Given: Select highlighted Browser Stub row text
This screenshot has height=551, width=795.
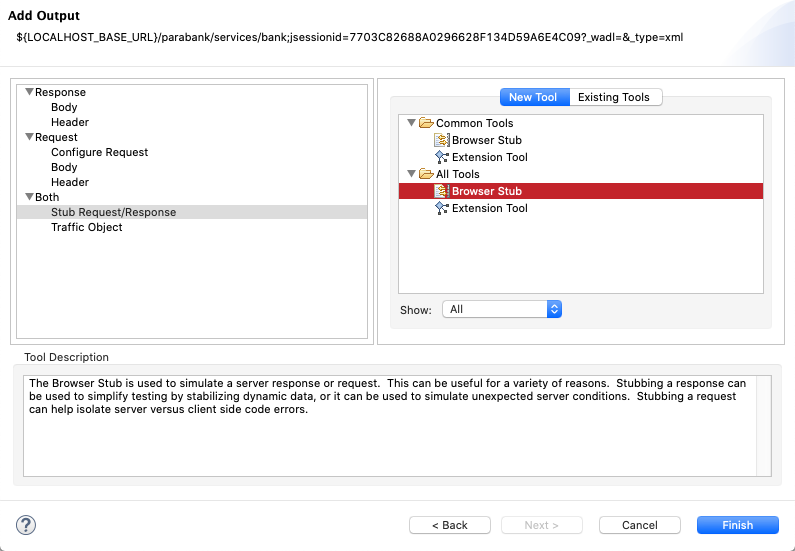Looking at the screenshot, I should click(x=487, y=191).
